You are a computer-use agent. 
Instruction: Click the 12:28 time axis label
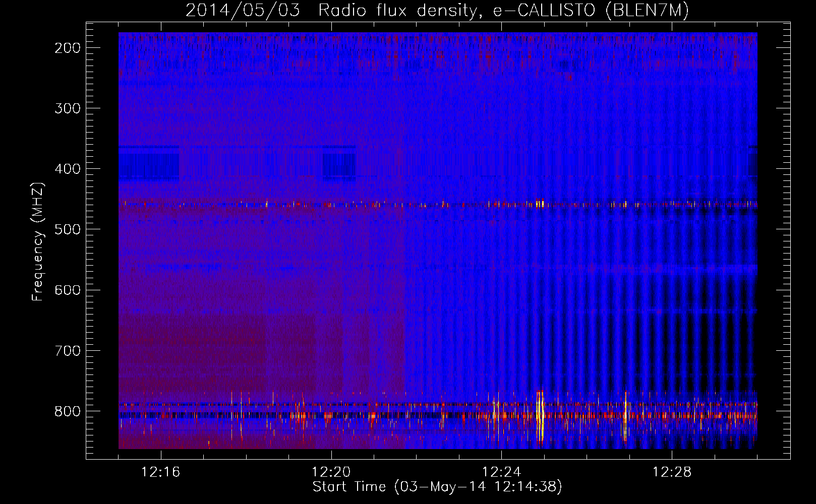pyautogui.click(x=672, y=472)
